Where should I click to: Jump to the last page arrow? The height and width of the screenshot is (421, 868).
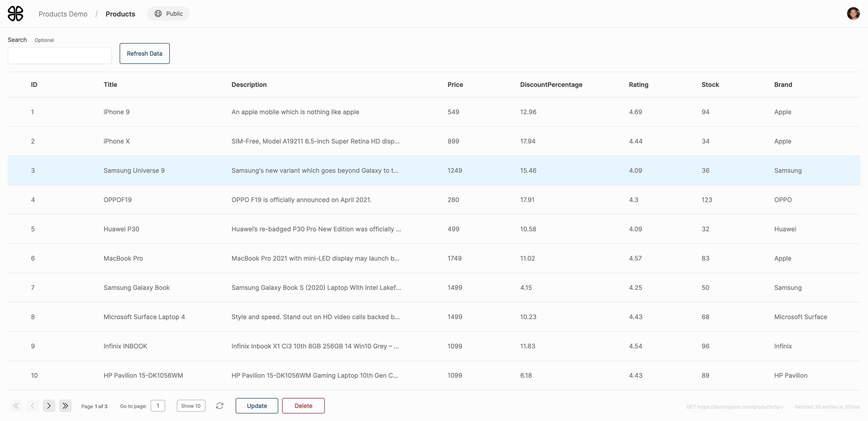click(65, 406)
